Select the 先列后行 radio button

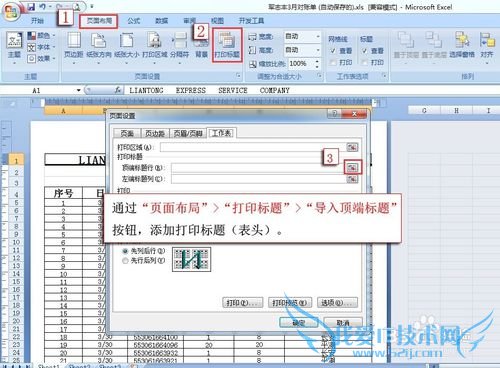point(125,251)
